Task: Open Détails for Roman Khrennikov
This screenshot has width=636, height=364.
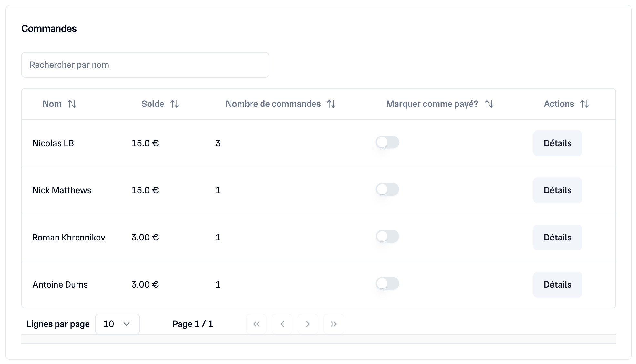Action: point(557,238)
